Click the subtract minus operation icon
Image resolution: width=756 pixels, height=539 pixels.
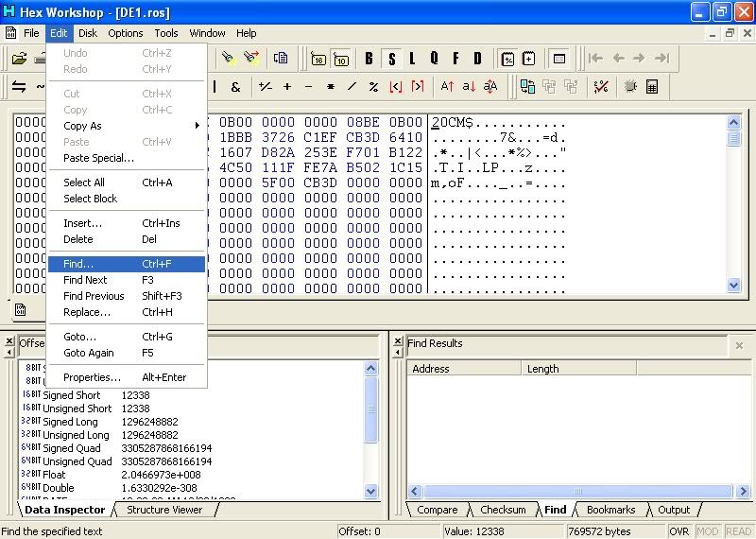309,87
